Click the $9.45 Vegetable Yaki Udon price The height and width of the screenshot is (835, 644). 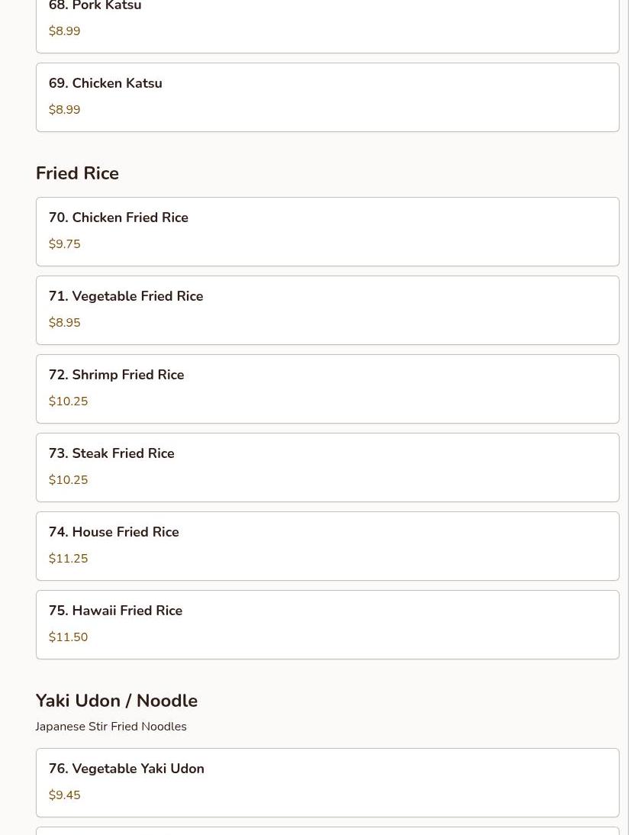tap(64, 795)
